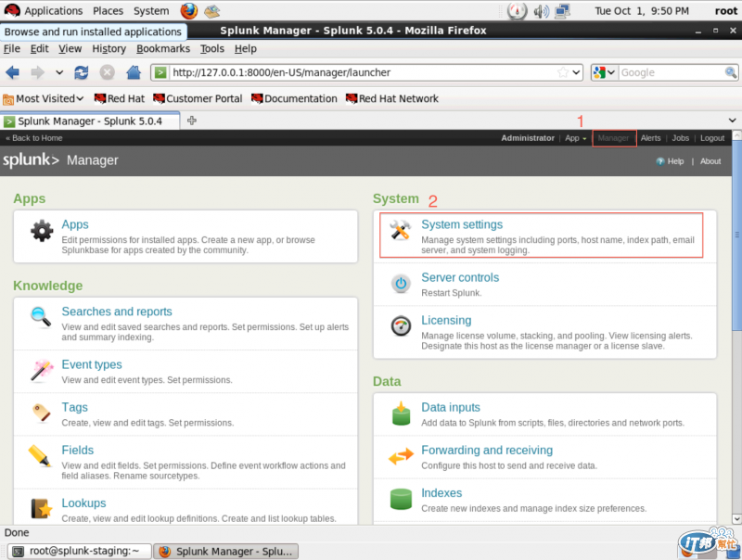
Task: Open the Indexes link
Action: 441,493
